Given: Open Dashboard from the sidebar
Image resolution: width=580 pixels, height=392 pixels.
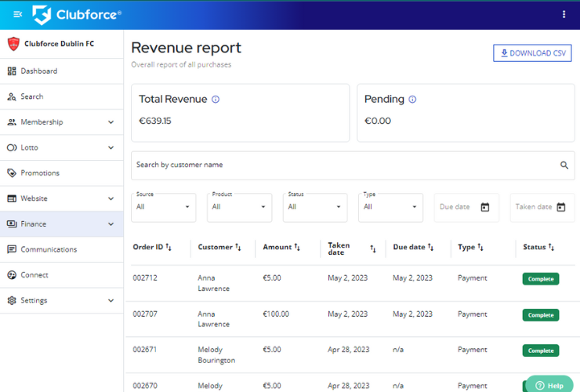Looking at the screenshot, I should coord(38,71).
